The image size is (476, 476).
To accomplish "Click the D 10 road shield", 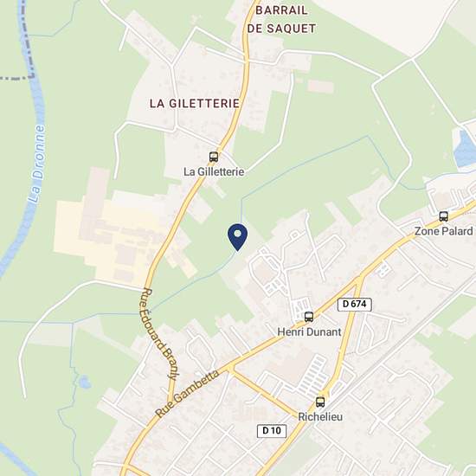I will point(272,431).
